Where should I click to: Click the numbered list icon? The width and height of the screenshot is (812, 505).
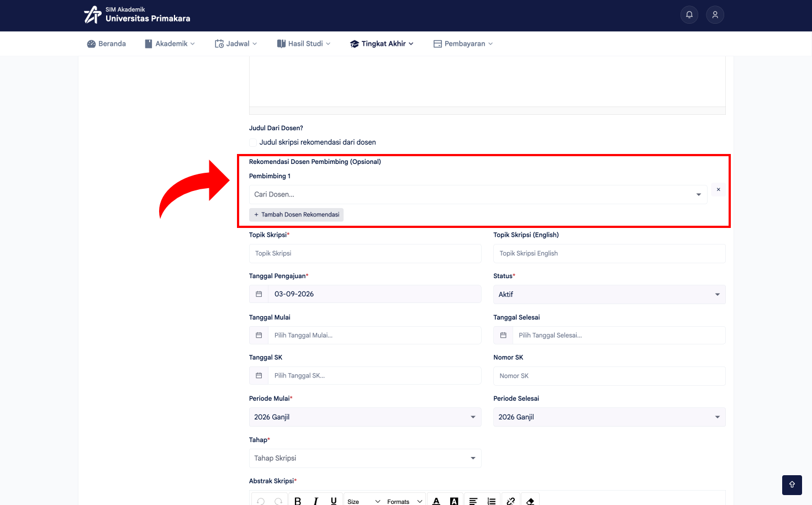(x=492, y=501)
